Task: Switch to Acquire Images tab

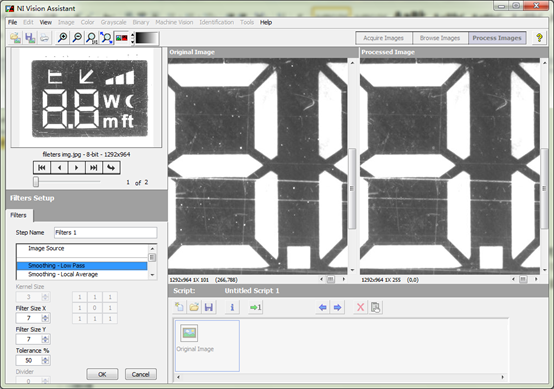Action: pyautogui.click(x=384, y=38)
